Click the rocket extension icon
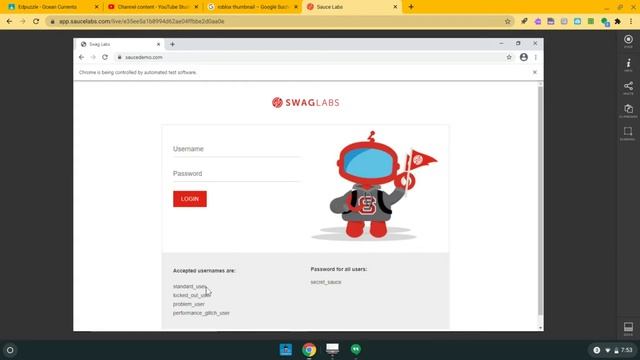Image resolution: width=640 pixels, height=360 pixels. click(x=524, y=21)
